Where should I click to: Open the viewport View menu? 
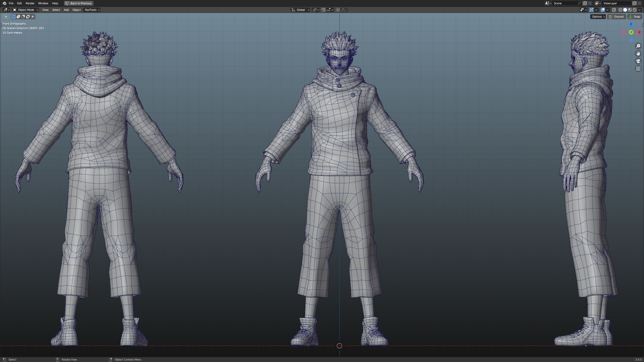coord(45,10)
